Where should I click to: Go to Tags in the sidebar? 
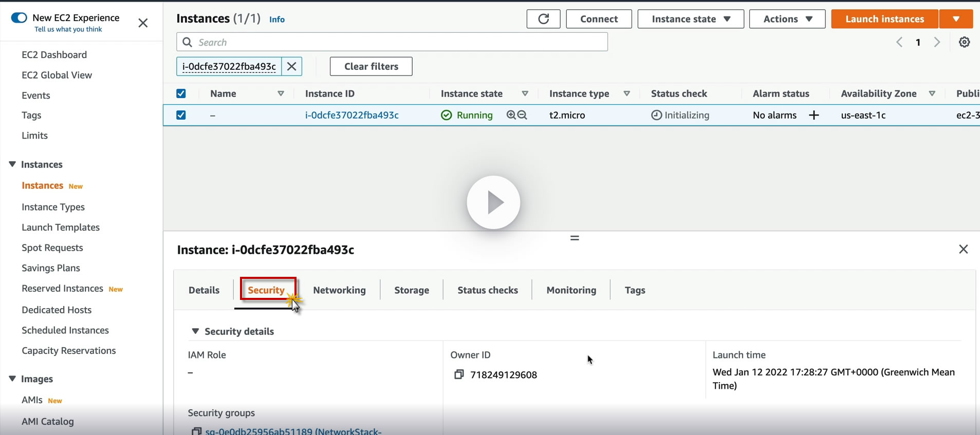[x=31, y=116]
